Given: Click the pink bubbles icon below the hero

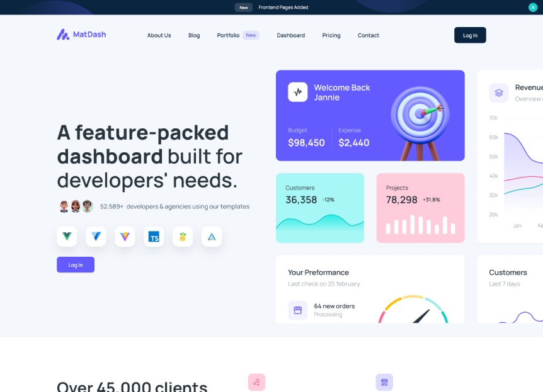Looking at the screenshot, I should pyautogui.click(x=256, y=382).
